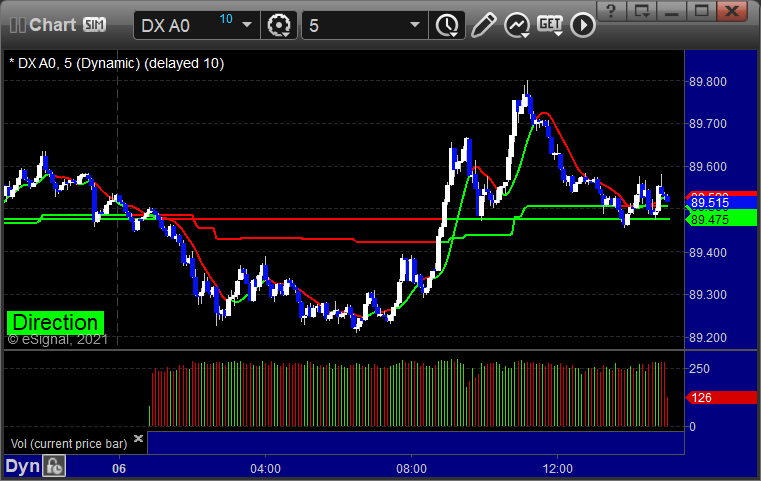The image size is (761, 481).
Task: Toggle the lock icon beside Dyn
Action: coord(54,466)
